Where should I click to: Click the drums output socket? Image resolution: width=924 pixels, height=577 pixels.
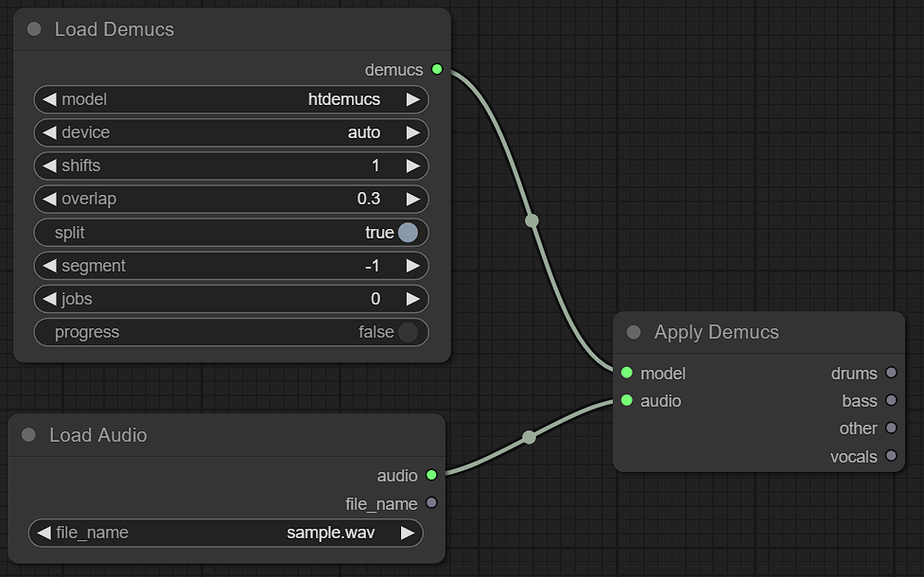[891, 373]
